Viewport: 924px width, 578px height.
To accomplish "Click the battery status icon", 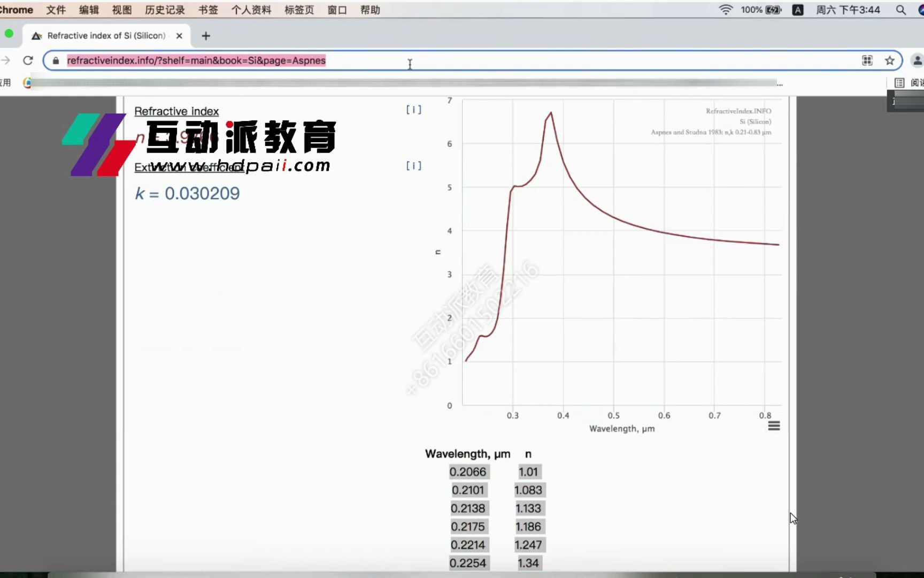I will [774, 10].
